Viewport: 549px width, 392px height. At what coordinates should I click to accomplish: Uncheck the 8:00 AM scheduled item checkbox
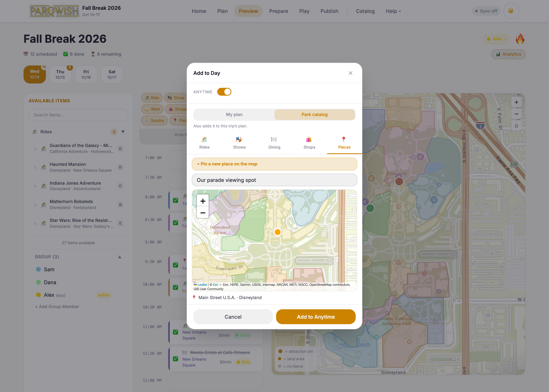[175, 200]
